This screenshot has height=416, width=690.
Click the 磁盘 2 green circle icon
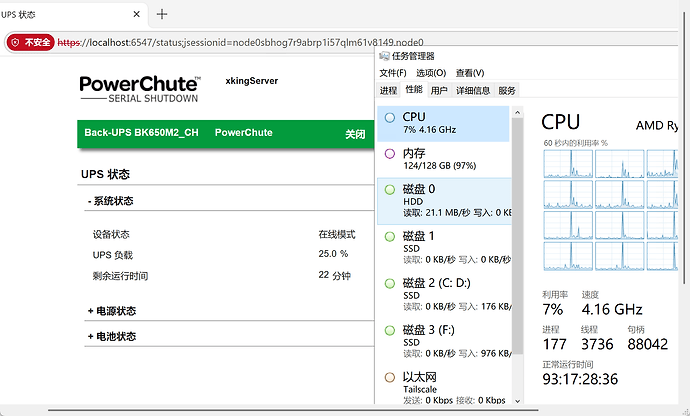(390, 283)
